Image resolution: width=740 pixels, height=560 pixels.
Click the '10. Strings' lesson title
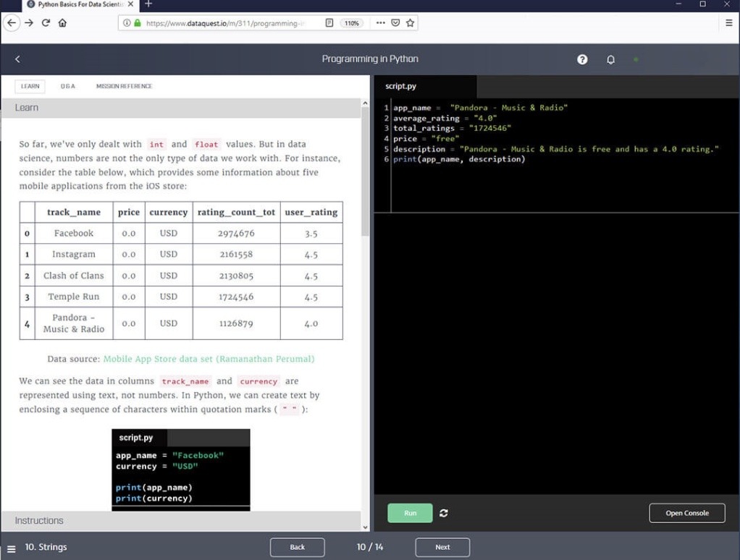[x=46, y=547]
